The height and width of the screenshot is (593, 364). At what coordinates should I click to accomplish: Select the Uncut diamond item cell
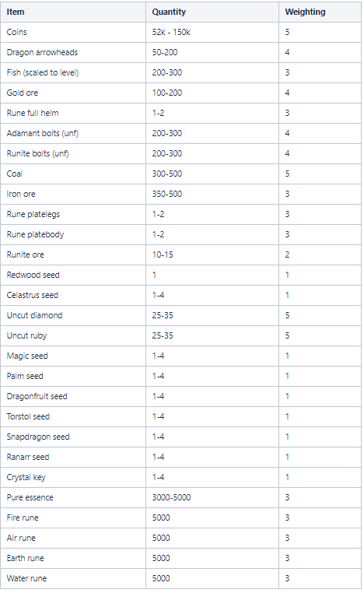pyautogui.click(x=73, y=315)
